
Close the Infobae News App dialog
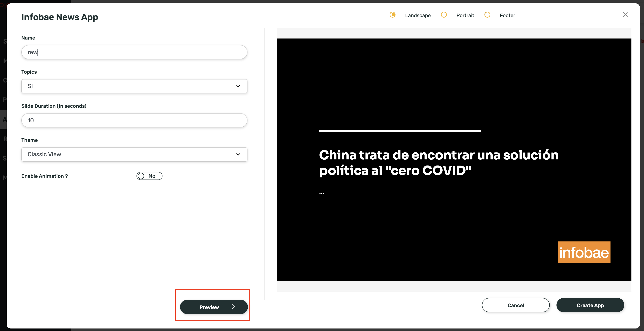[x=625, y=15]
